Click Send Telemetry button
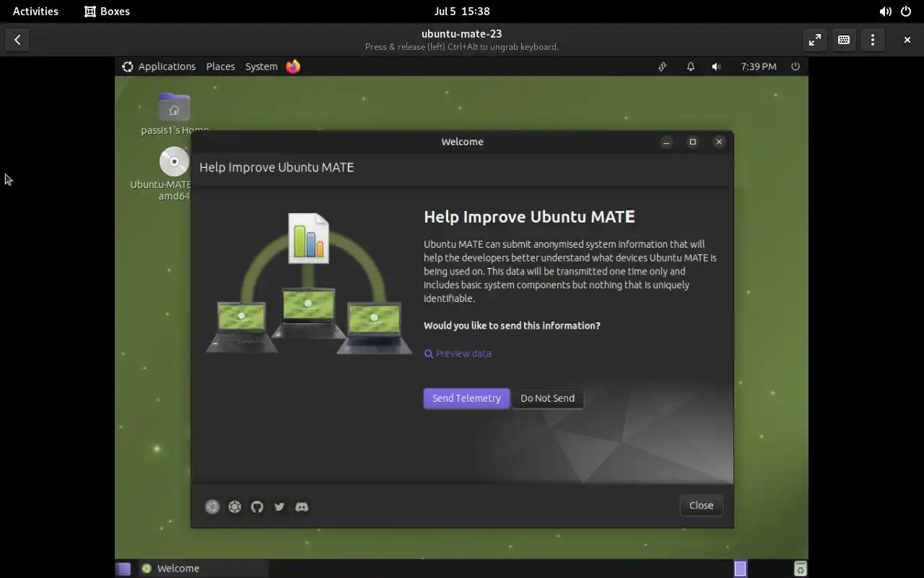This screenshot has width=924, height=578. [466, 398]
